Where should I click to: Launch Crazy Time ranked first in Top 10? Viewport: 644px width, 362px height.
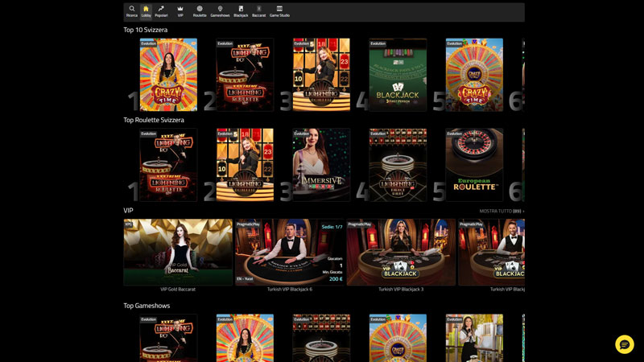(168, 74)
